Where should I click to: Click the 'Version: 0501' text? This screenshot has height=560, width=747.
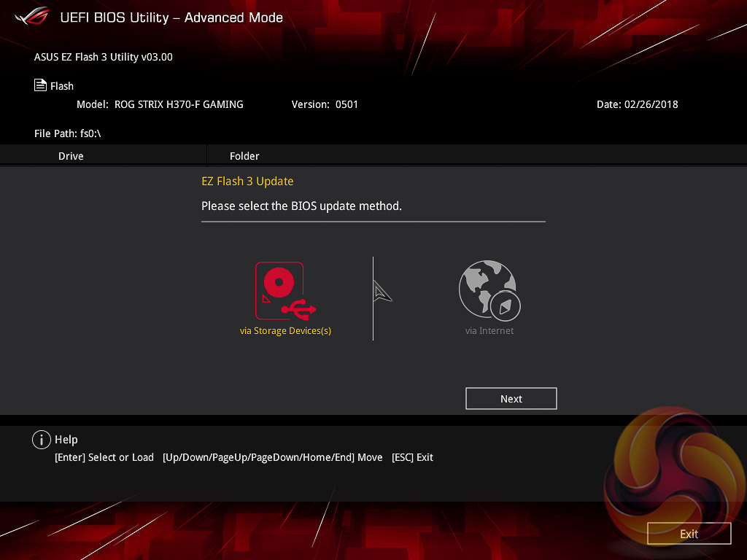pos(325,104)
